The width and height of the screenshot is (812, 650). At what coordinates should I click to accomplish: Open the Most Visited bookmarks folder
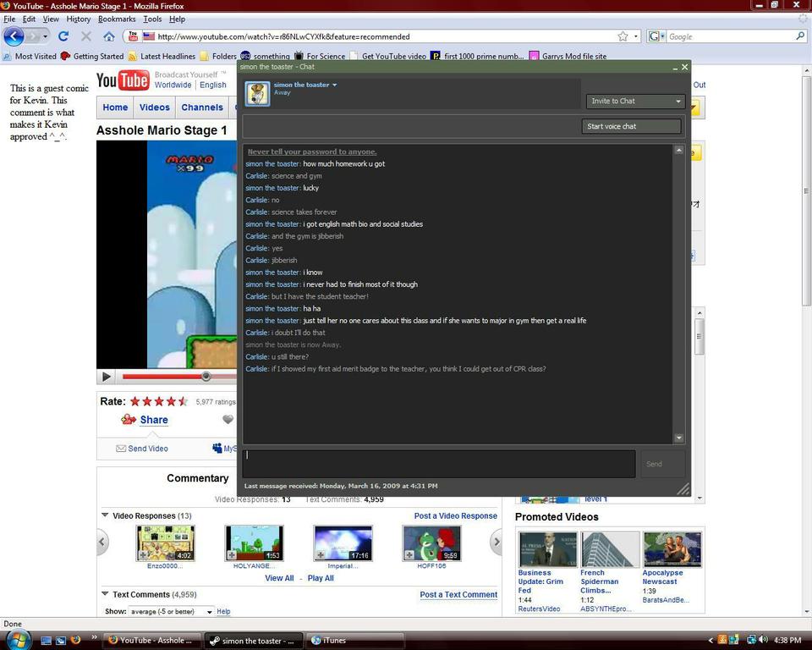30,56
